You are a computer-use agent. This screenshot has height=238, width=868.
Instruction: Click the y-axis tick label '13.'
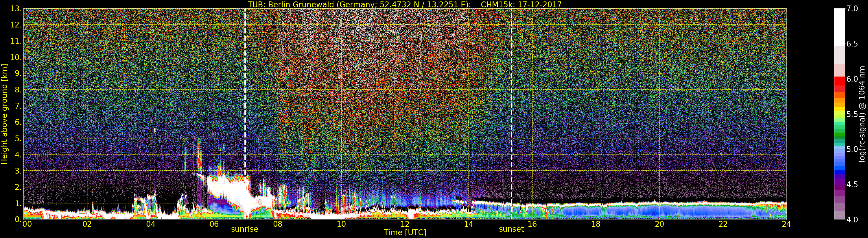point(16,9)
